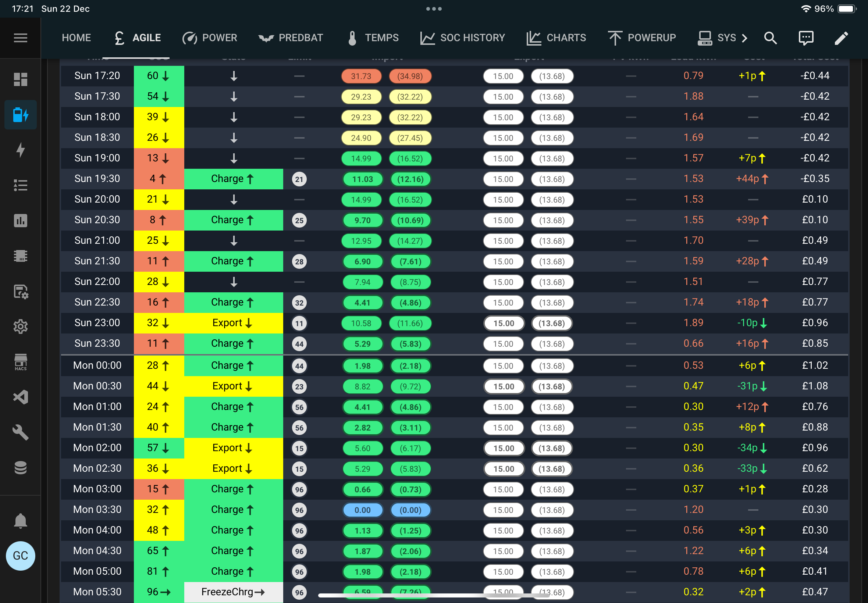The height and width of the screenshot is (603, 868).
Task: Expand more tabs with chevron arrow
Action: point(744,38)
